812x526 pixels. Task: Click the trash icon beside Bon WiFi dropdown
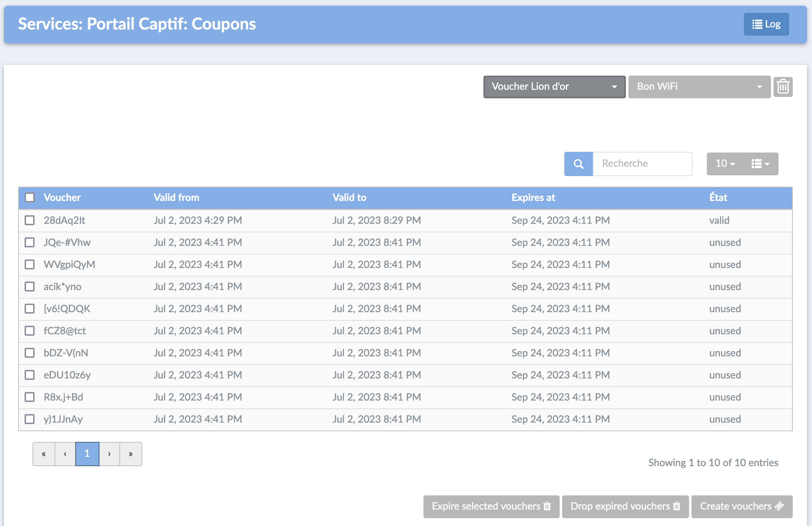(783, 87)
